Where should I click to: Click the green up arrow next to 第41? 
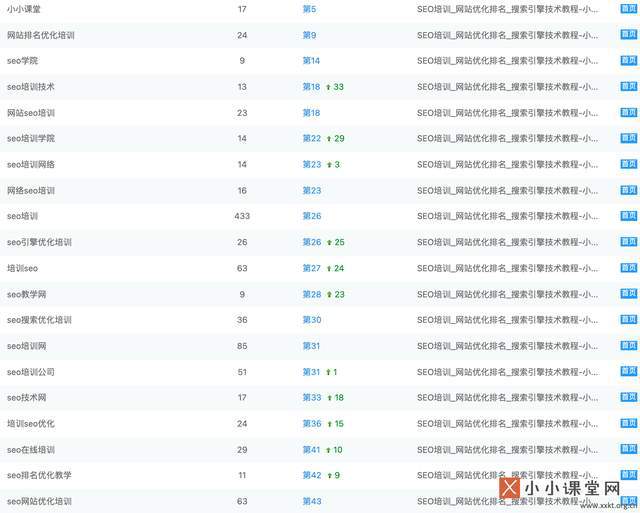pyautogui.click(x=329, y=450)
